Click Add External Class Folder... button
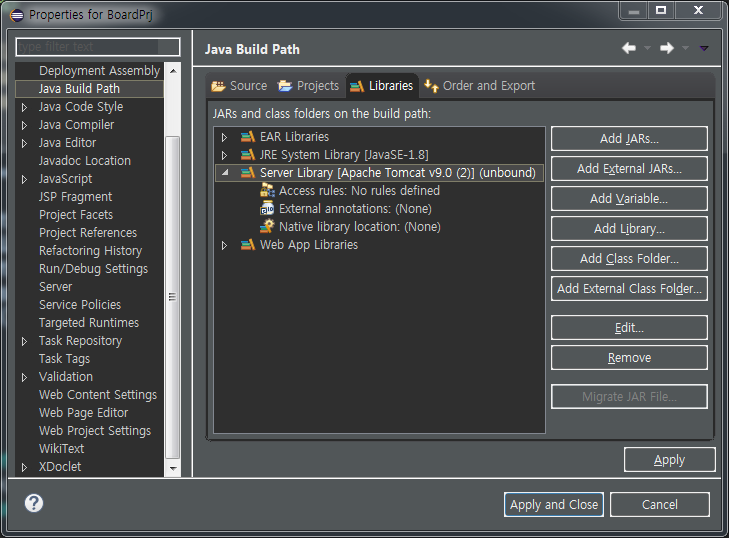729x538 pixels. (629, 288)
